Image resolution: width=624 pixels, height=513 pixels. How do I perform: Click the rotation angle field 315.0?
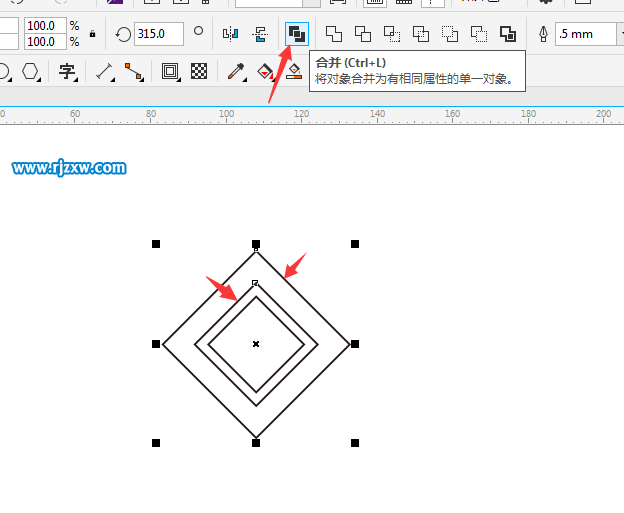(x=159, y=34)
